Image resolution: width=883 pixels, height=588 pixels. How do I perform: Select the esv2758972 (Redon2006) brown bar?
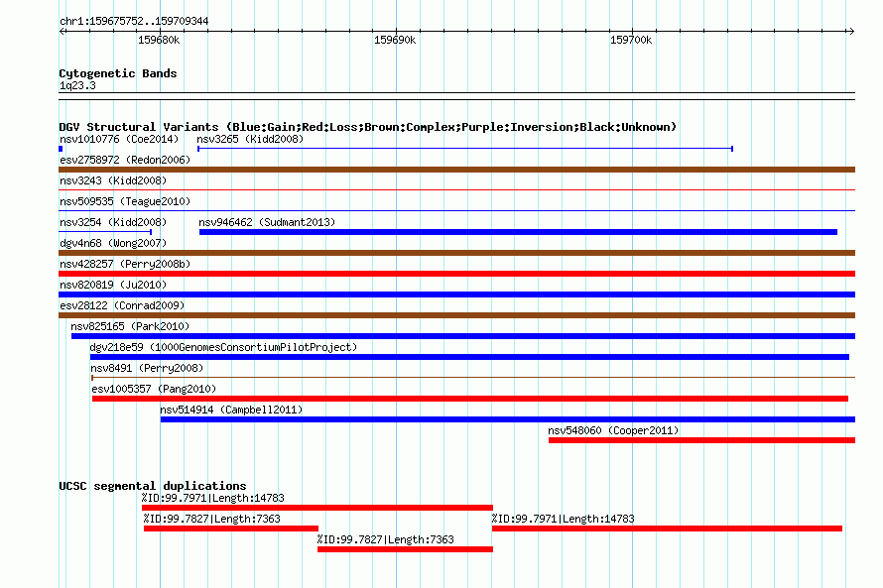456,170
